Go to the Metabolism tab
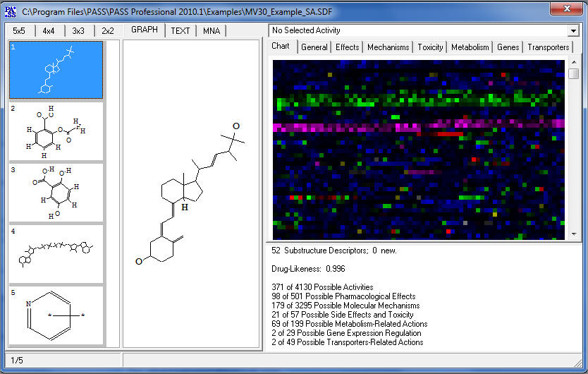This screenshot has height=374, width=588. (x=470, y=47)
